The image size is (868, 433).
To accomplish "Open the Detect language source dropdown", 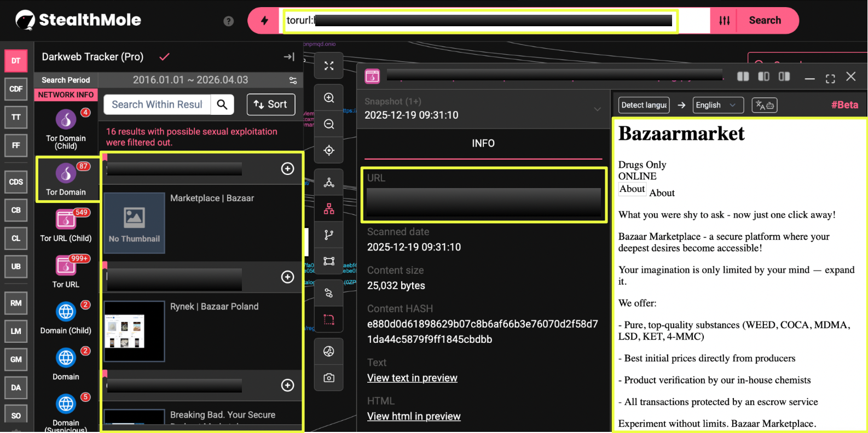I will (x=644, y=105).
